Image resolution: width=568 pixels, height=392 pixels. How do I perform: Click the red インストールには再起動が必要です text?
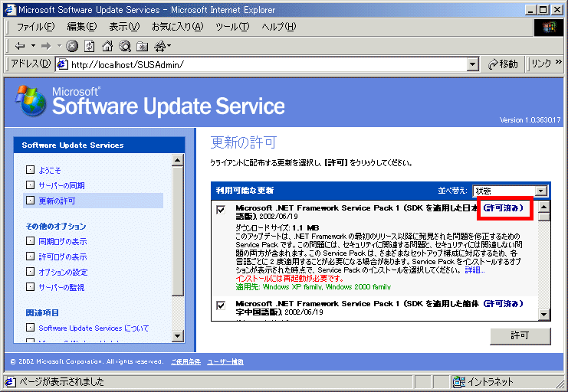pyautogui.click(x=290, y=279)
